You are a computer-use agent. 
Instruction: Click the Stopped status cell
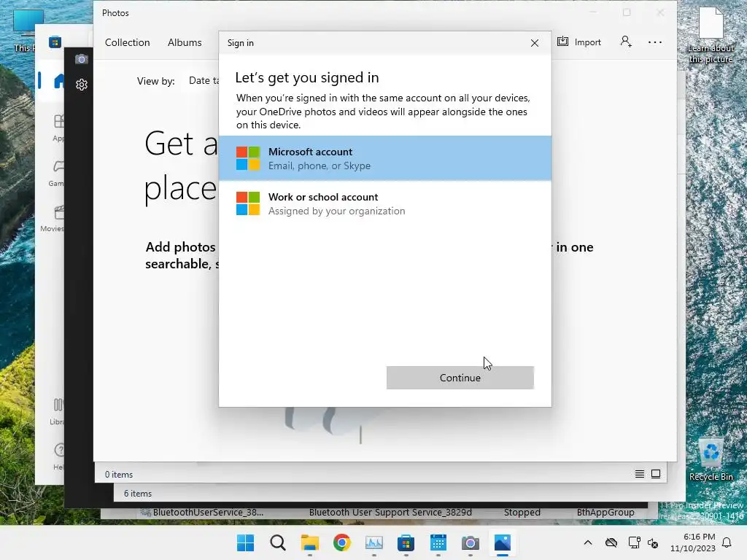point(522,513)
